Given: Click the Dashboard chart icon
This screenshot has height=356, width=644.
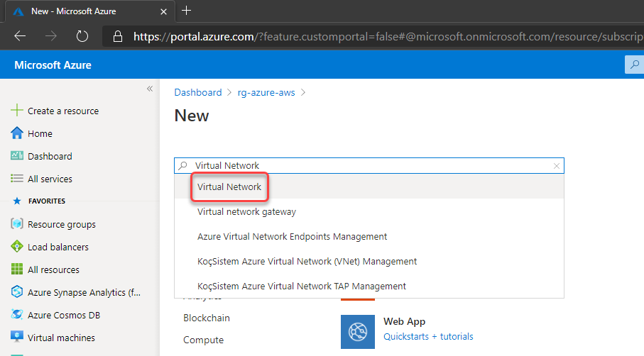Looking at the screenshot, I should 17,155.
